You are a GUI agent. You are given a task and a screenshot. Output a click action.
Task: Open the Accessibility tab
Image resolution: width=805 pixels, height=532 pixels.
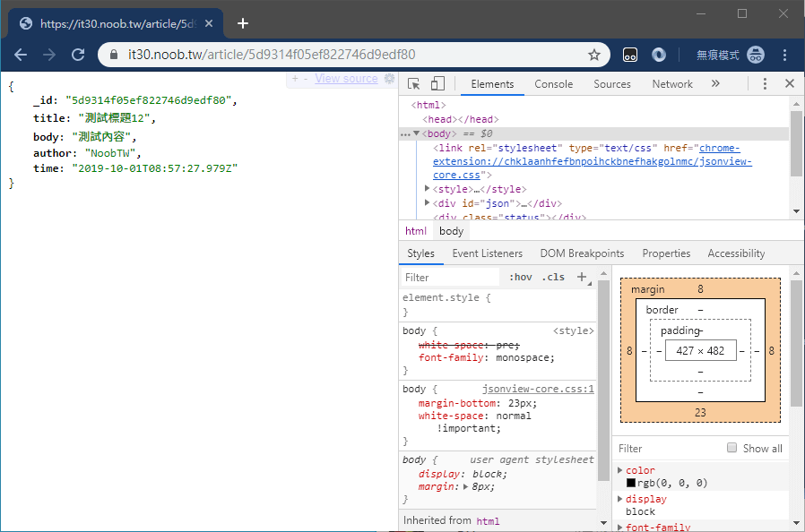(x=736, y=253)
